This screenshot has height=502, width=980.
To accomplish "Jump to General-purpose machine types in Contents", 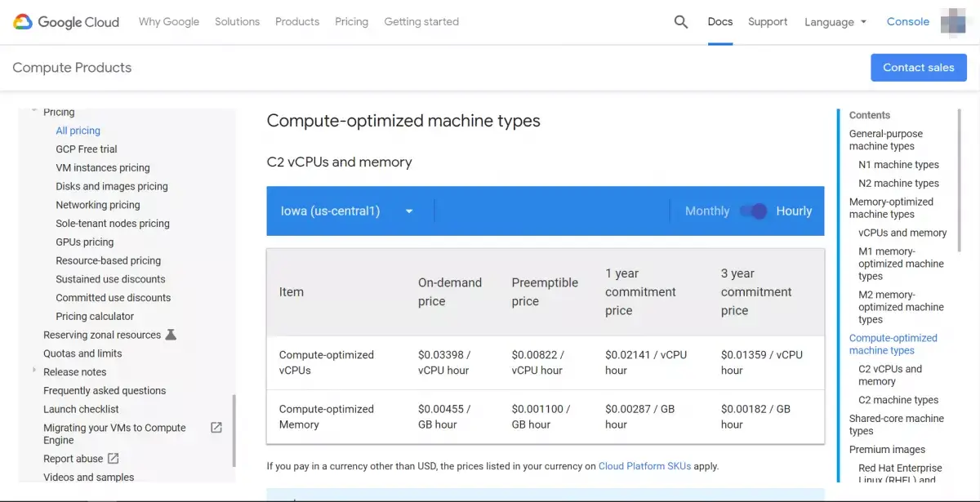I will coord(886,140).
